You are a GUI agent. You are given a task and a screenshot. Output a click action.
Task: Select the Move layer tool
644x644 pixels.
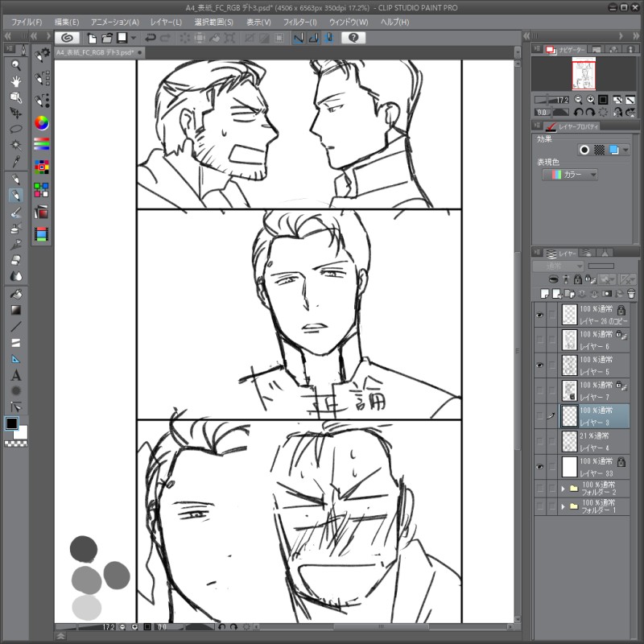coord(15,113)
